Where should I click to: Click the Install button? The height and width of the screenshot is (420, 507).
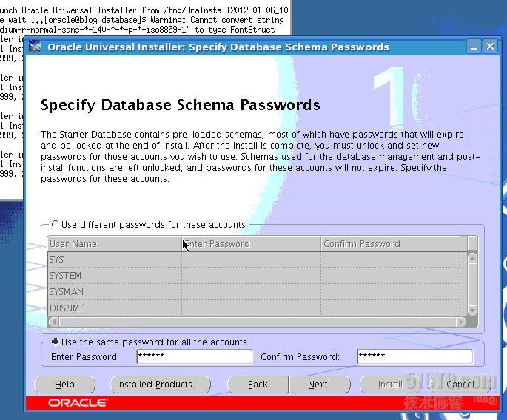pyautogui.click(x=390, y=385)
